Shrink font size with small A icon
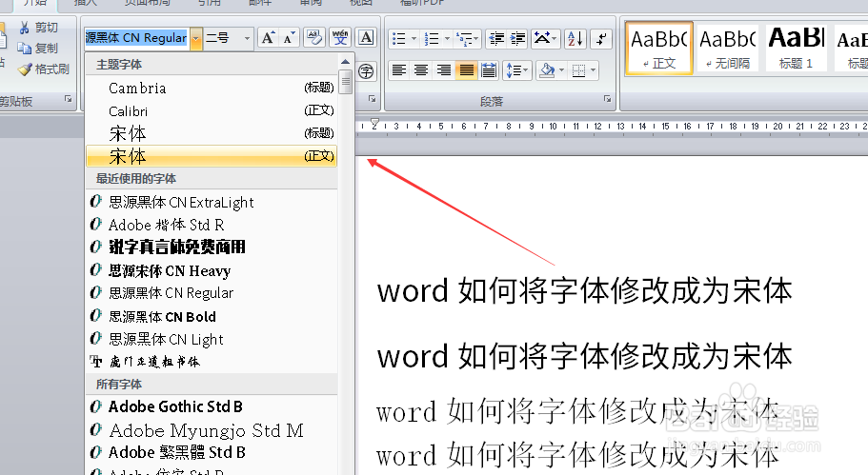Viewport: 868px width, 475px height. (x=289, y=38)
